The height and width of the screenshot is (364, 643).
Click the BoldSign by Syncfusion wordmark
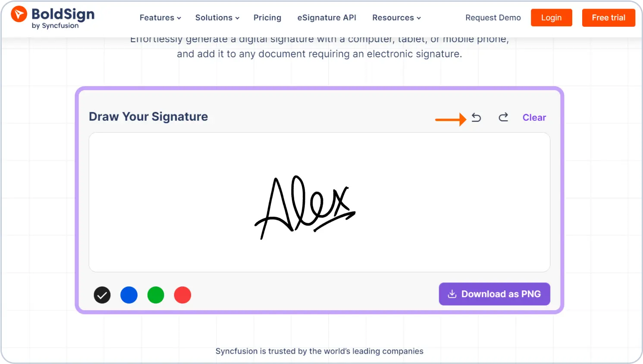pos(63,18)
